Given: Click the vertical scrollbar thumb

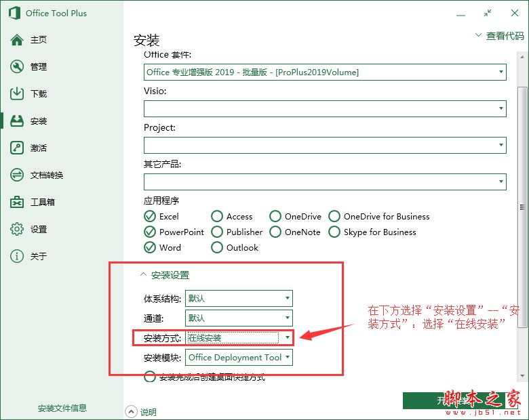Looking at the screenshot, I should tap(522, 207).
